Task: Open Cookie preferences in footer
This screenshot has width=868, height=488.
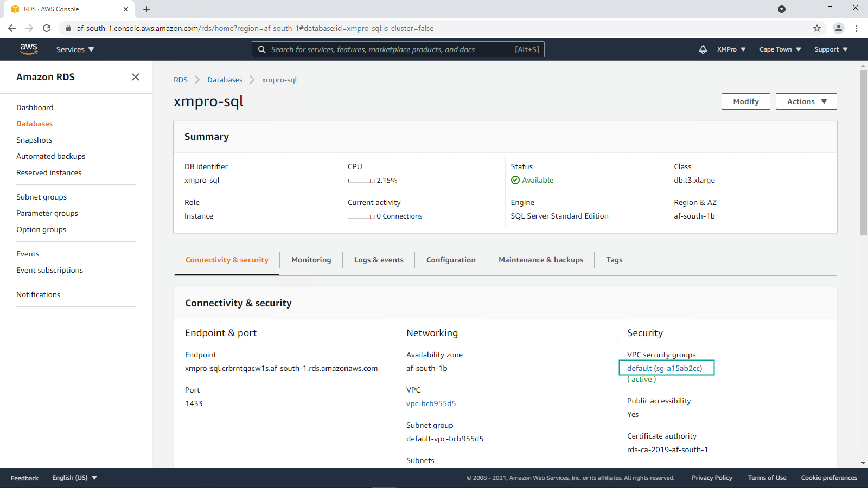Action: pyautogui.click(x=829, y=478)
